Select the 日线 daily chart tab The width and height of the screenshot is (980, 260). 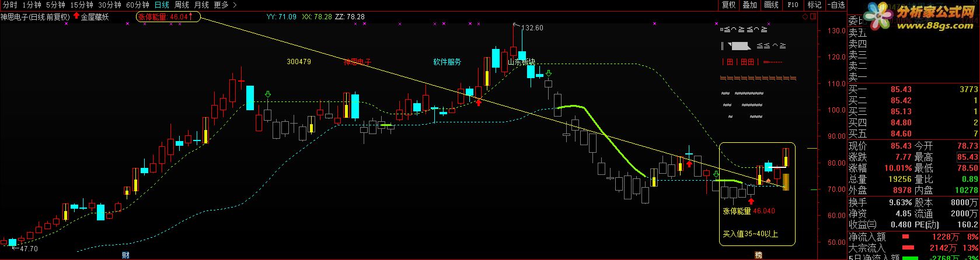162,5
